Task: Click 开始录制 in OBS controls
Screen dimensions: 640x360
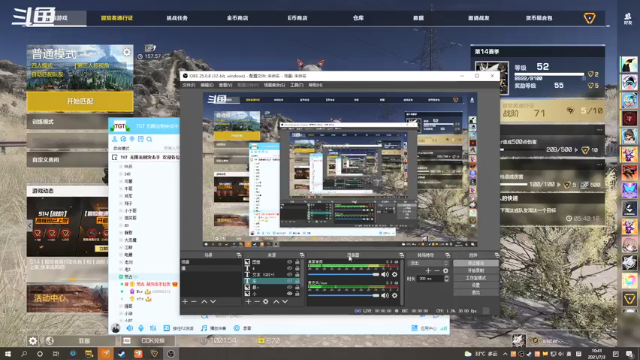Action: pyautogui.click(x=476, y=271)
